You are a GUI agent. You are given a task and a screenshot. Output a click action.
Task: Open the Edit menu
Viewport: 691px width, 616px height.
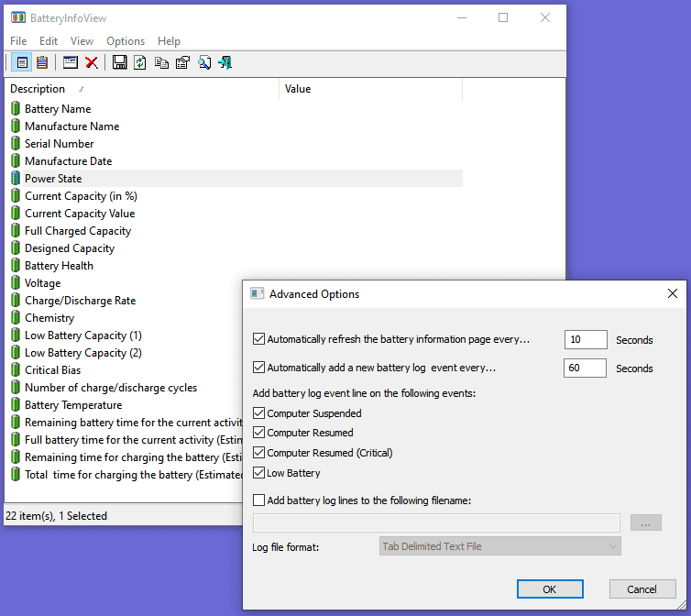49,41
